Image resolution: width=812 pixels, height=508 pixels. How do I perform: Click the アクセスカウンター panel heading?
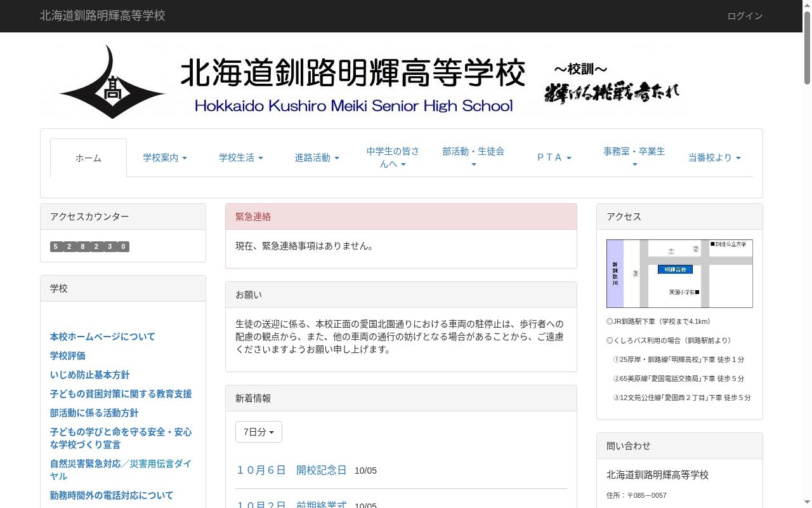pyautogui.click(x=123, y=217)
